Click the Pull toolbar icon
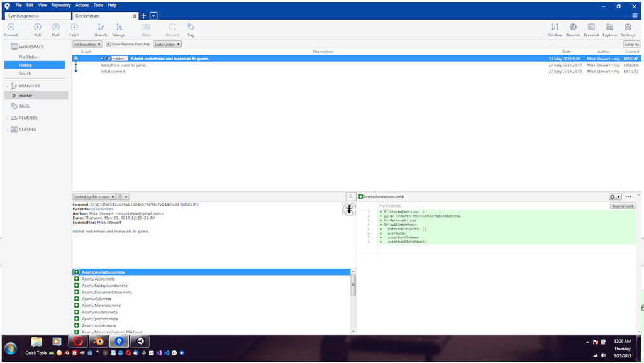Image resolution: width=644 pixels, height=363 pixels. (37, 29)
